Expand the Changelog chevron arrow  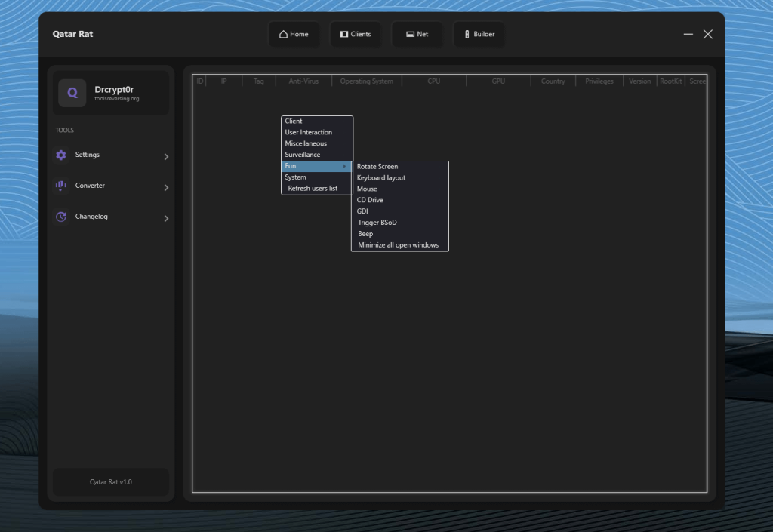[166, 219]
